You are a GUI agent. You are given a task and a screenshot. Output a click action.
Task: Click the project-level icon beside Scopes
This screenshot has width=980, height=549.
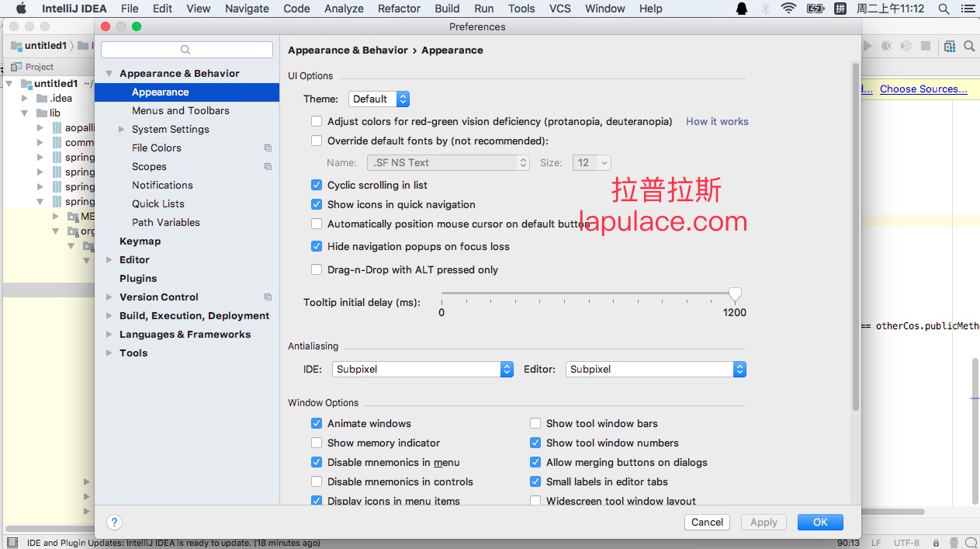(x=268, y=166)
